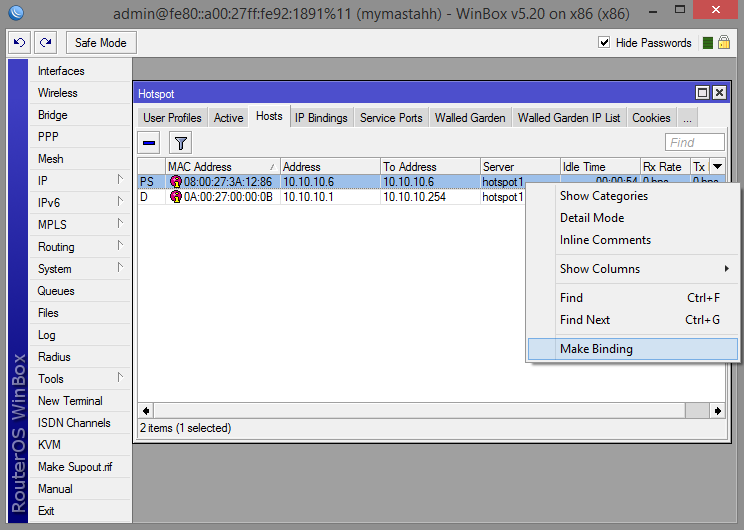Open Log from the sidebar
This screenshot has height=530, width=744.
point(80,335)
